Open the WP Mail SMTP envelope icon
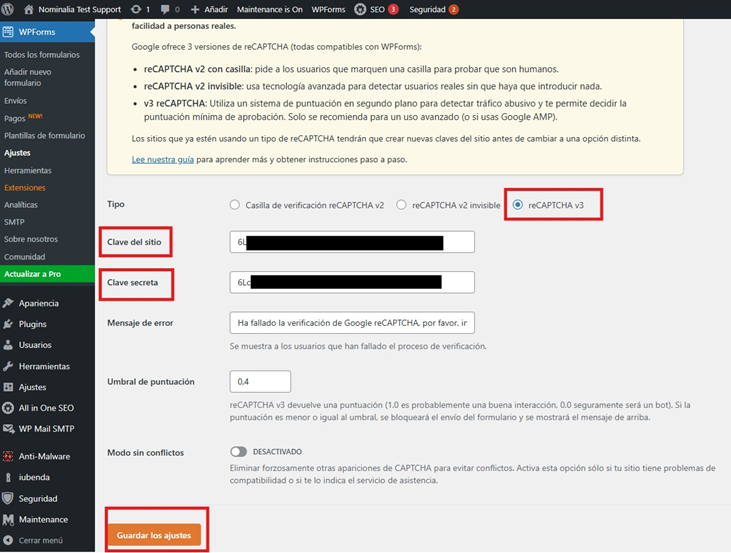 (8, 429)
